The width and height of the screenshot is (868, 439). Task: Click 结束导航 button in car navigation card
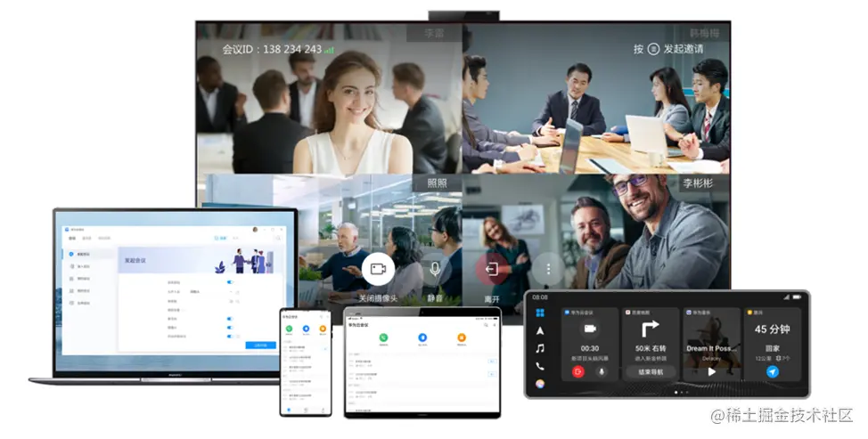pyautogui.click(x=651, y=372)
